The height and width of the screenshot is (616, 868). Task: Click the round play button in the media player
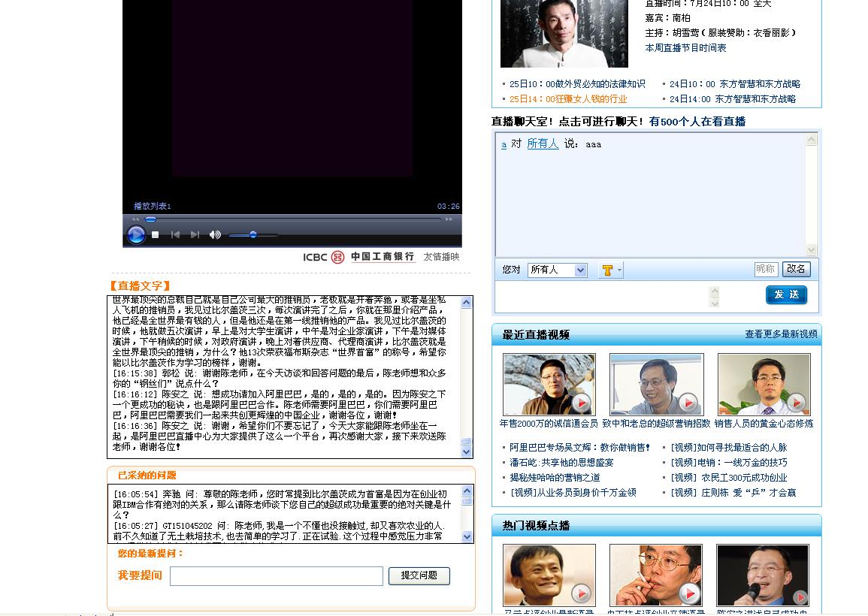click(136, 234)
